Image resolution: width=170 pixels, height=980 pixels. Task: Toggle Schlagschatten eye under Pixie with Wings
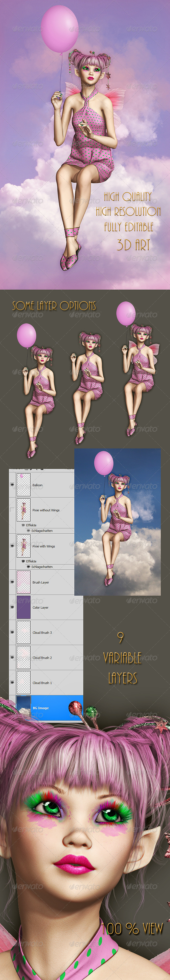[29, 567]
